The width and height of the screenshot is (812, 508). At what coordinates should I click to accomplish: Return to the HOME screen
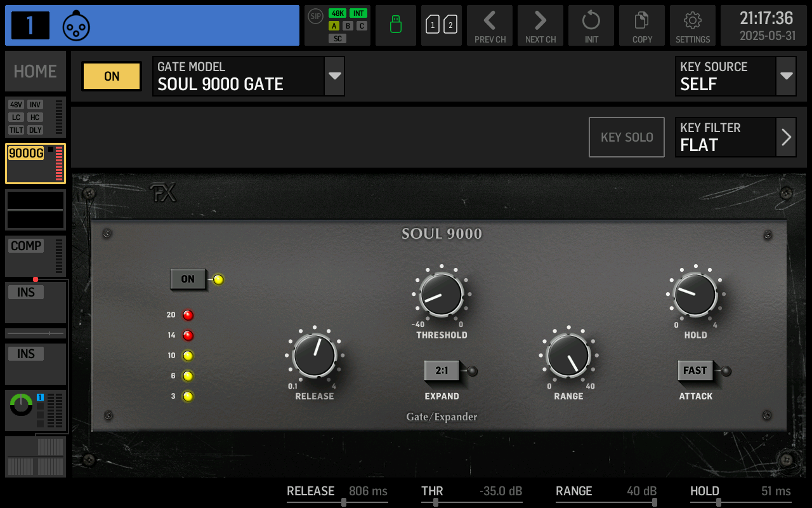[35, 71]
